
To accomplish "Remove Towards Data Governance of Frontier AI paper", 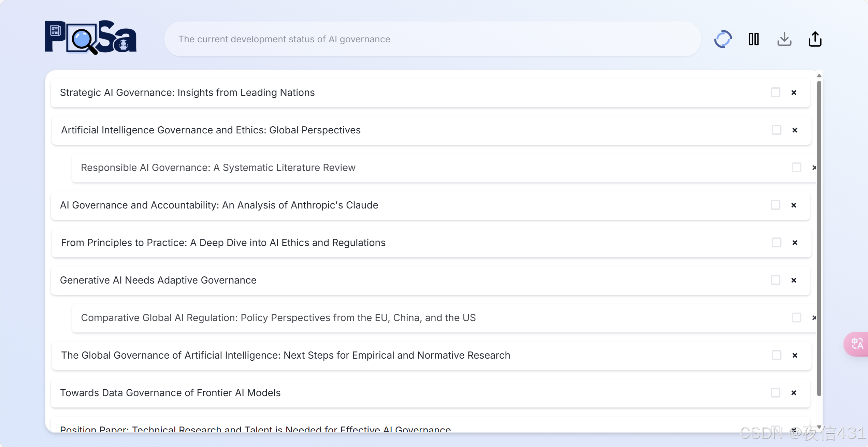I will pos(794,393).
